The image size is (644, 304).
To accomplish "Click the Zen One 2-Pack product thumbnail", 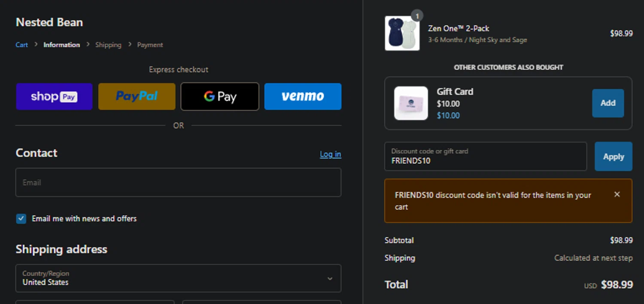I will click(402, 33).
